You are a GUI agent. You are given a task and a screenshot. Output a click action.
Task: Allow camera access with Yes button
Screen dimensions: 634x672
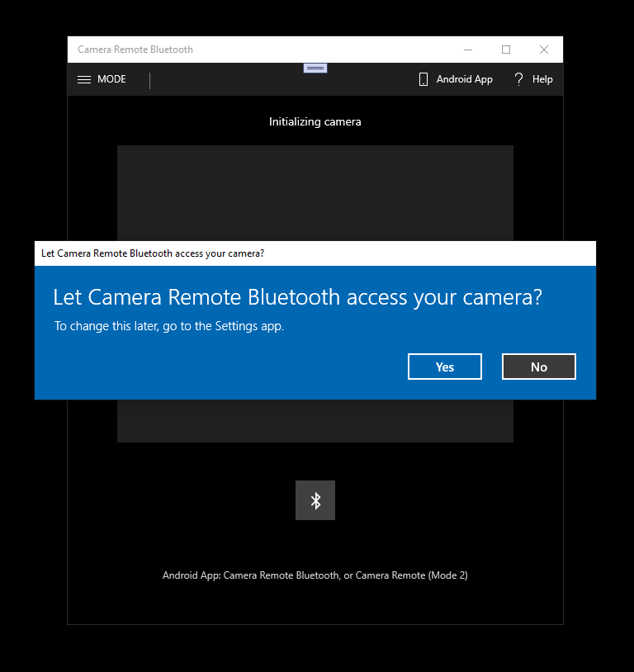pos(444,367)
